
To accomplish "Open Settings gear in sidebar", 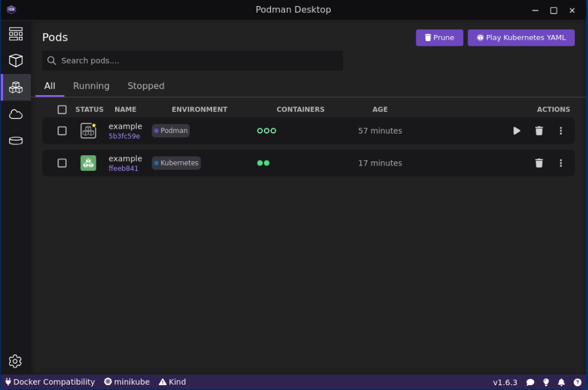I will [16, 361].
